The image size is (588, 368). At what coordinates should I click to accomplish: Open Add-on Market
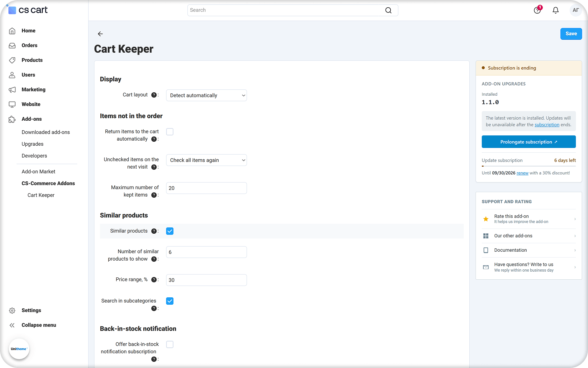[38, 171]
